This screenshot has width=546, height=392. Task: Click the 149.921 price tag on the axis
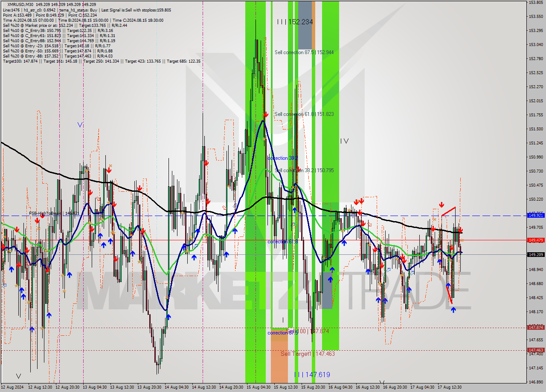pos(536,215)
